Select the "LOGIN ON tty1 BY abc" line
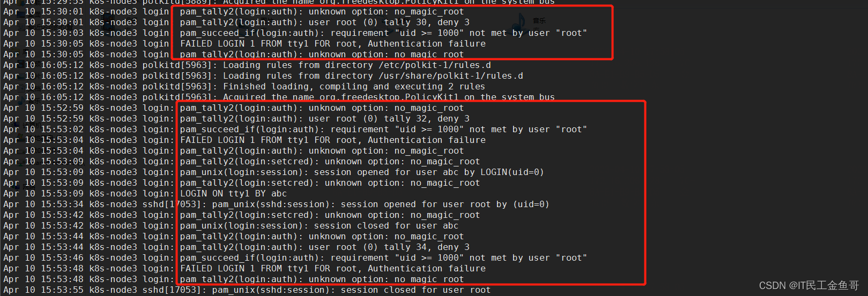This screenshot has width=868, height=296. tap(233, 194)
